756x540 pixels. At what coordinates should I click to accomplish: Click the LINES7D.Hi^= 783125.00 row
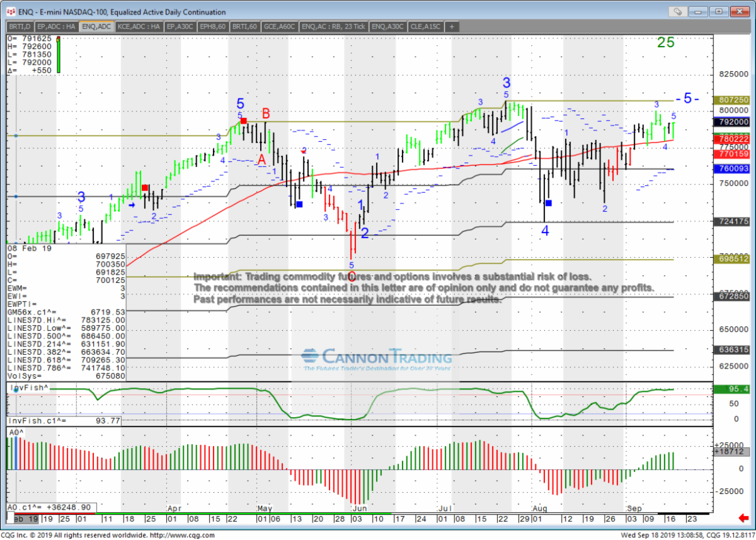pyautogui.click(x=66, y=319)
